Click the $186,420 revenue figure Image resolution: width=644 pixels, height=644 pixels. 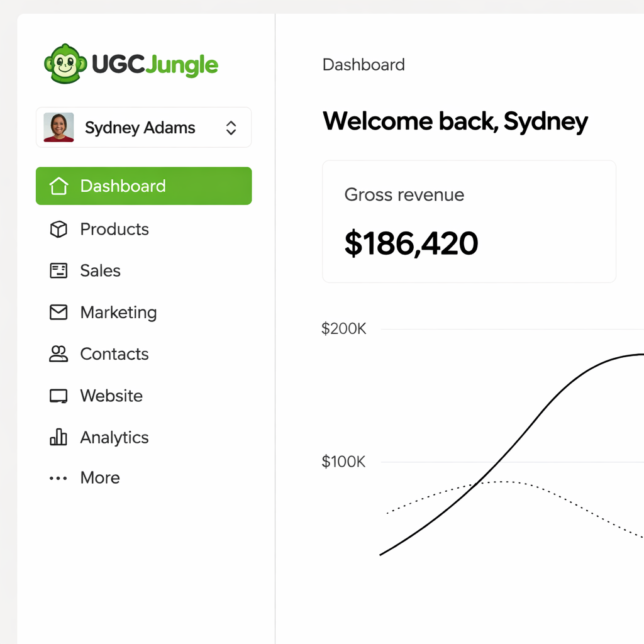pos(411,243)
